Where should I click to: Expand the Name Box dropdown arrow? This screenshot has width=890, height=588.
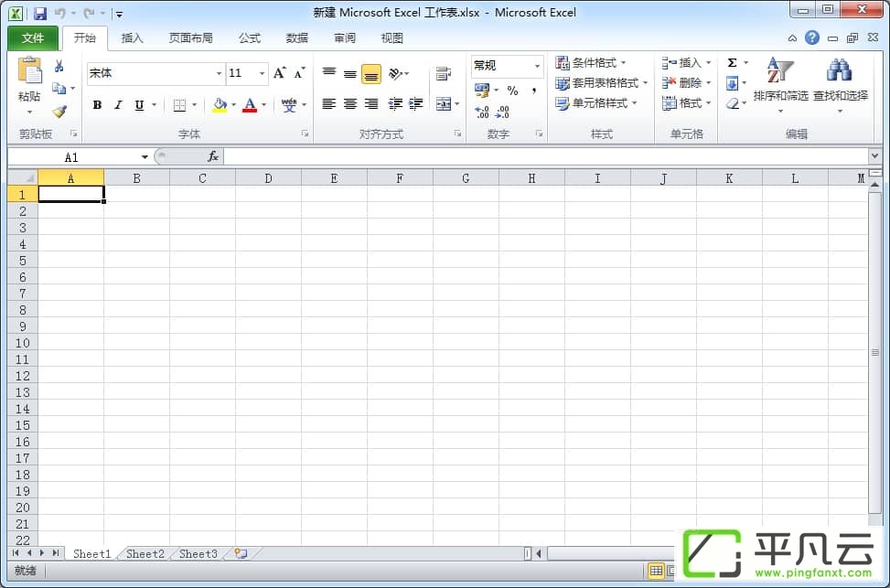pos(145,156)
